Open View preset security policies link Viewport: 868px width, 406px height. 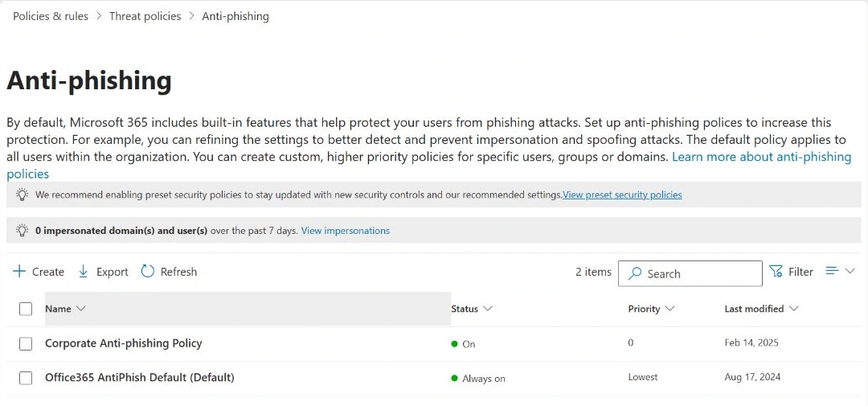click(x=622, y=195)
